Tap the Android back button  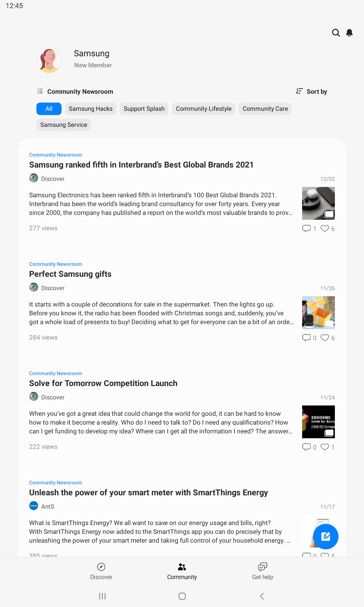coord(262,596)
